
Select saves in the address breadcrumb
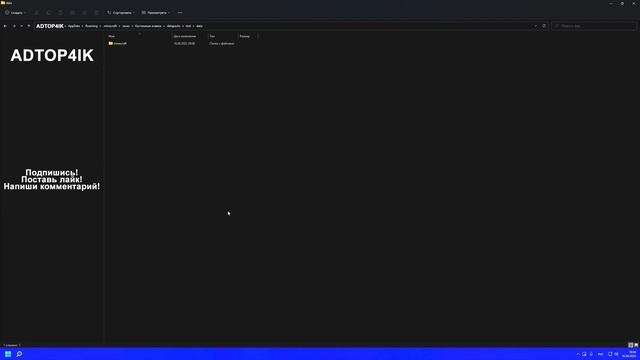tap(126, 26)
